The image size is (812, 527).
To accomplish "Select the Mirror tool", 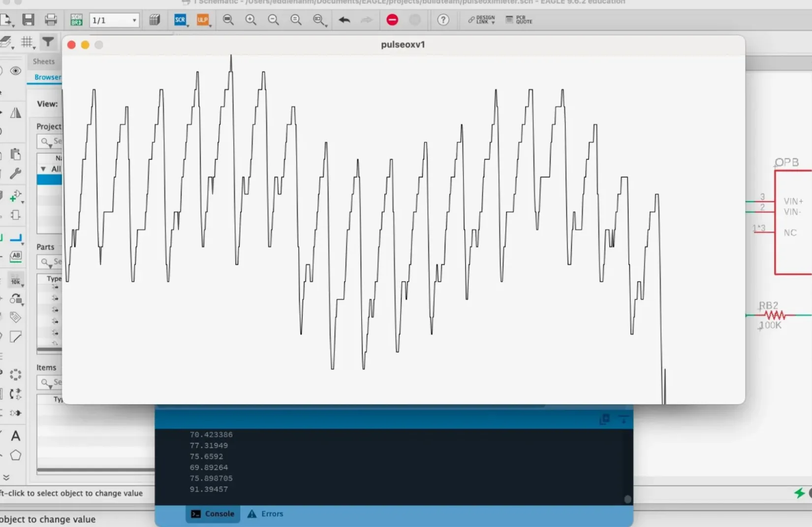I will pos(16,113).
